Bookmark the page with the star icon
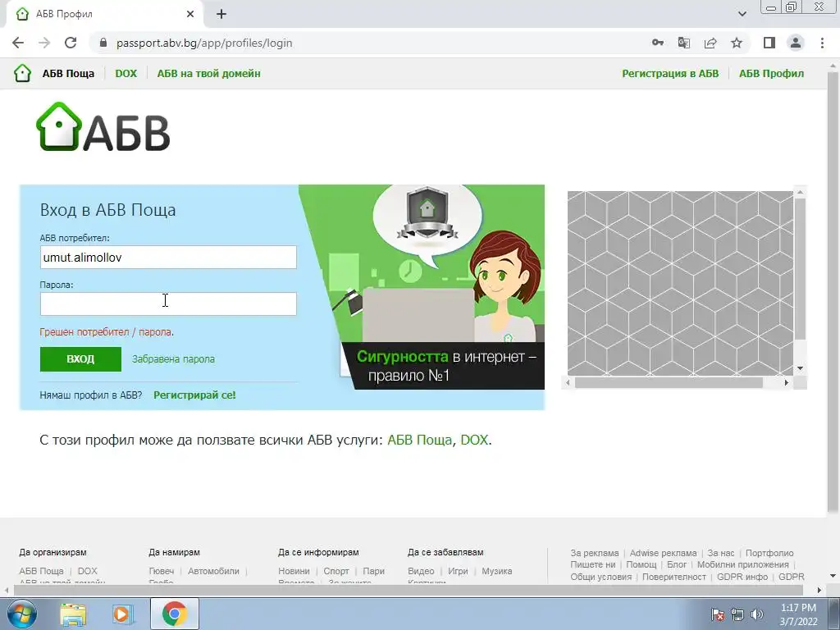The width and height of the screenshot is (840, 630). coord(737,43)
